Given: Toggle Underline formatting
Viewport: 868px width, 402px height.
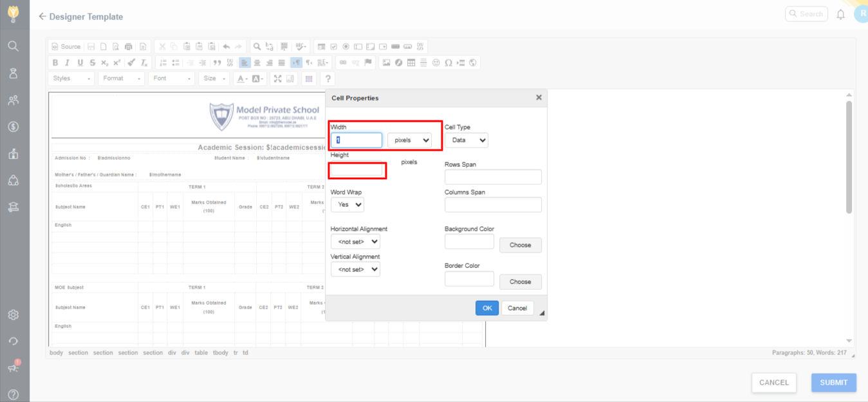Looking at the screenshot, I should coord(80,62).
